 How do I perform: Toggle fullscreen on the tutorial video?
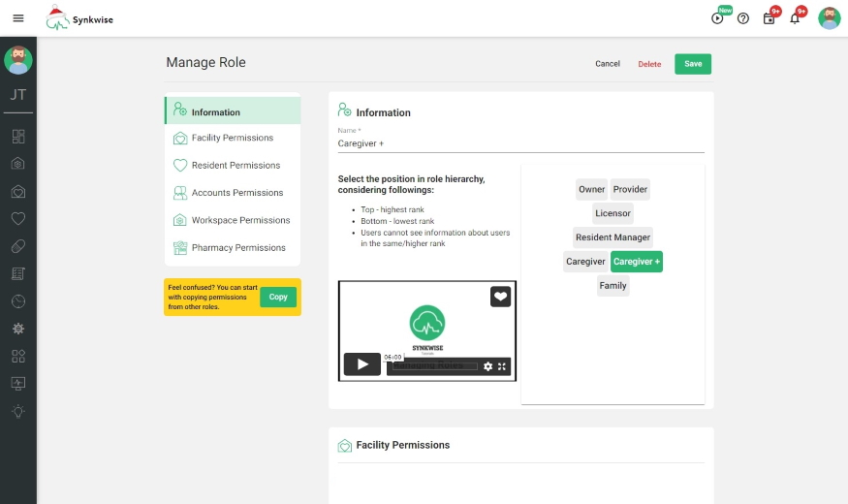(x=502, y=366)
